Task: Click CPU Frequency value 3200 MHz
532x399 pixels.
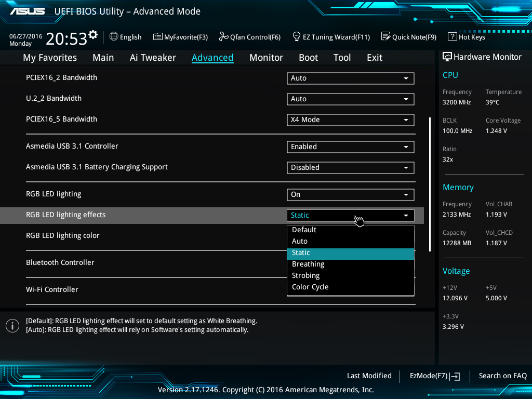Action: pos(457,102)
